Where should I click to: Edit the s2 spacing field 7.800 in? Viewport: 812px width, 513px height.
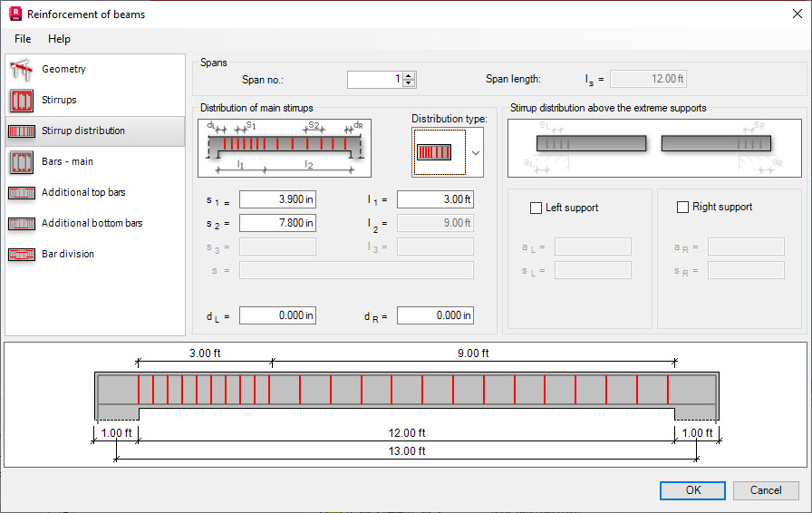click(277, 223)
